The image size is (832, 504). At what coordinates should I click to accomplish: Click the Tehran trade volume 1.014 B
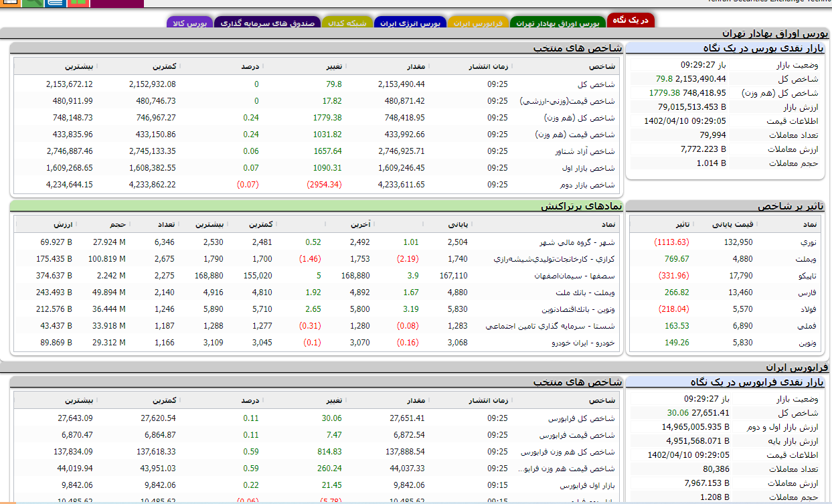tap(711, 163)
